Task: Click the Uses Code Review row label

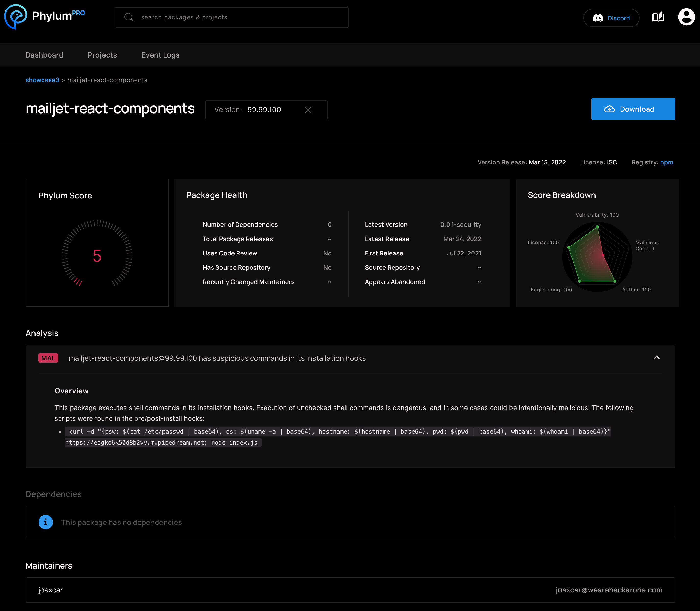Action: [230, 253]
